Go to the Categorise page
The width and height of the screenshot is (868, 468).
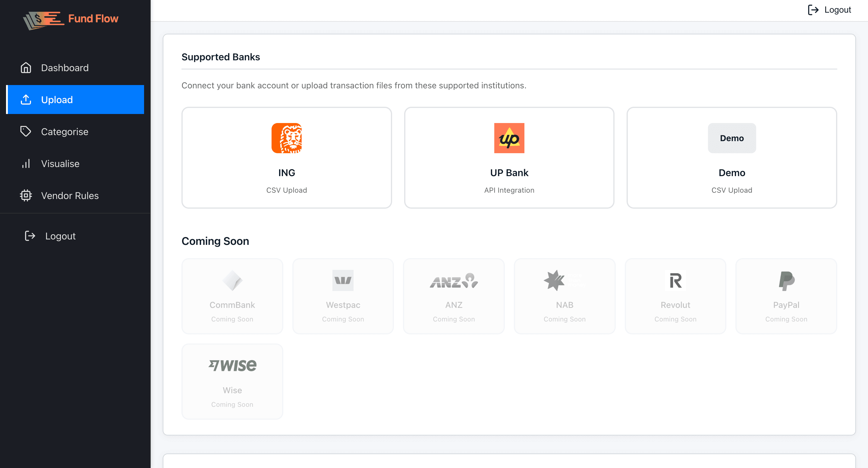point(75,131)
